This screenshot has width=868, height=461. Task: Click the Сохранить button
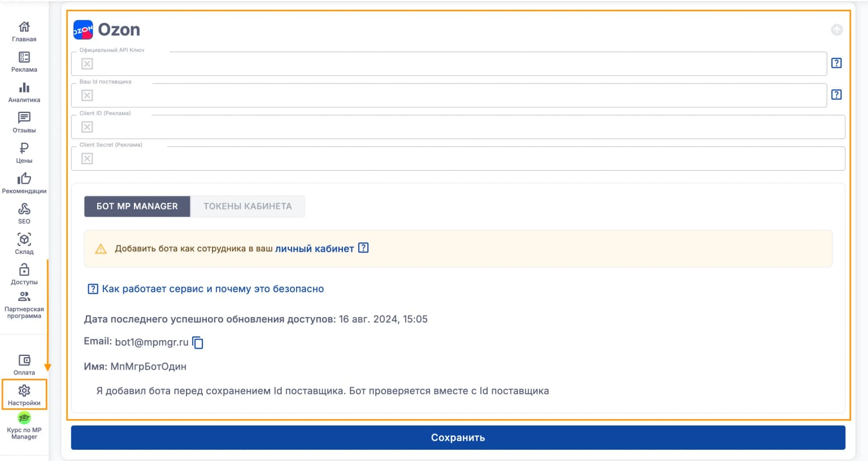tap(458, 438)
